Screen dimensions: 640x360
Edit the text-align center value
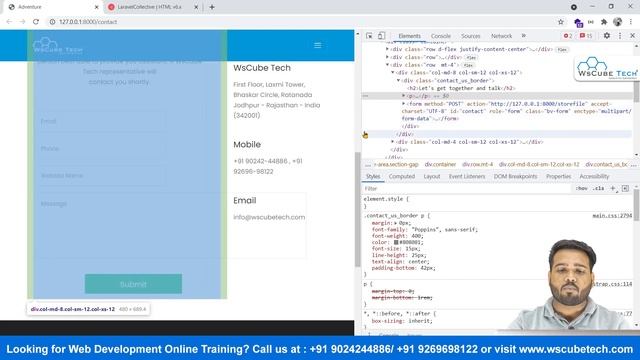pos(417,262)
